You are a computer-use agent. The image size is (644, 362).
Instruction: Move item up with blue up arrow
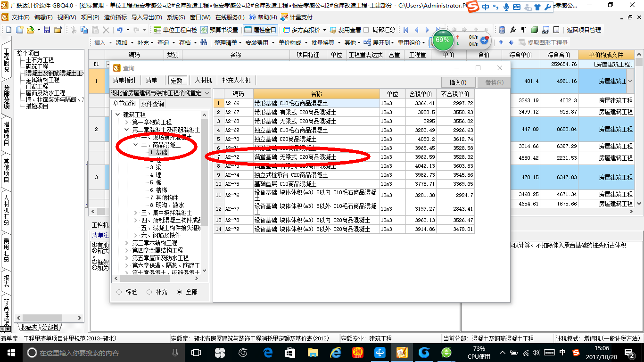coord(501,42)
